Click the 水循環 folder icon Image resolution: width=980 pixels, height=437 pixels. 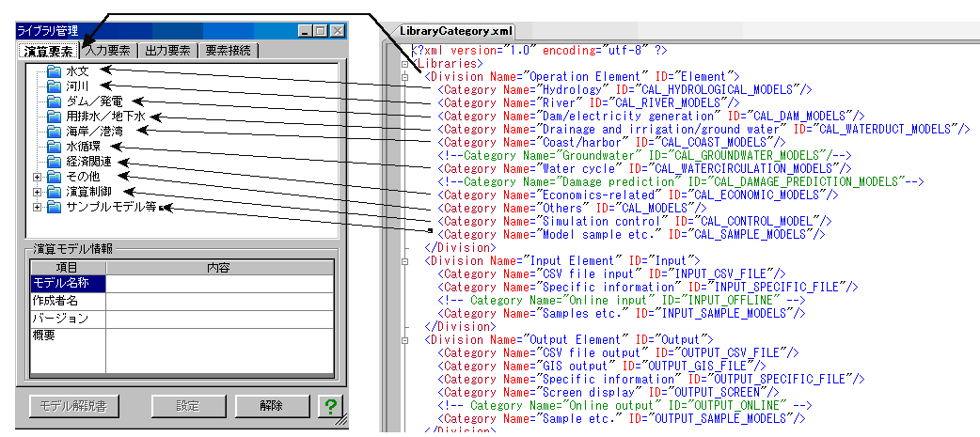coord(54,147)
